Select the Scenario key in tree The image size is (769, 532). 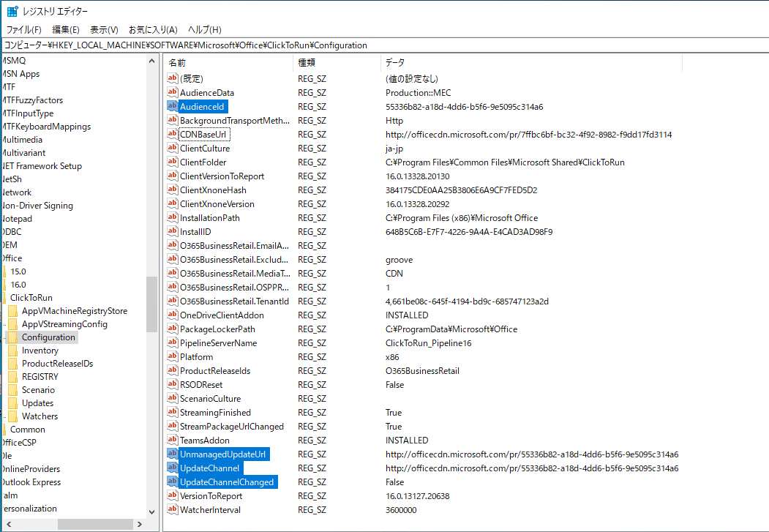38,390
